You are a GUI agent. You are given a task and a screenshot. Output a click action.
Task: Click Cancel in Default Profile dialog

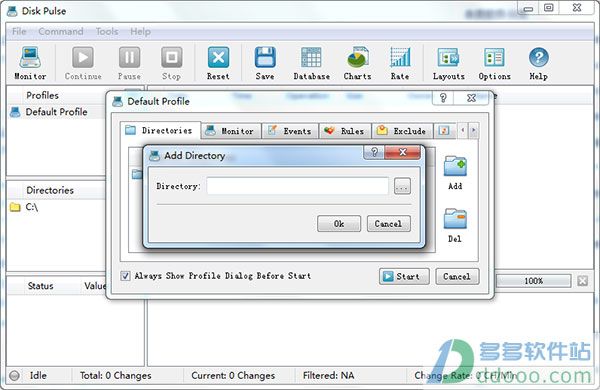[x=457, y=276]
